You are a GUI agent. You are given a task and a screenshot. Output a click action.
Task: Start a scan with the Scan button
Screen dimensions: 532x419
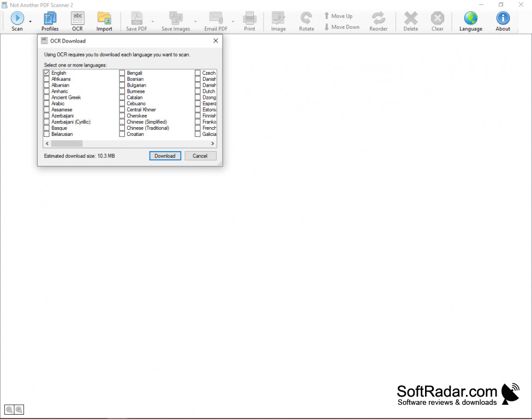[17, 21]
